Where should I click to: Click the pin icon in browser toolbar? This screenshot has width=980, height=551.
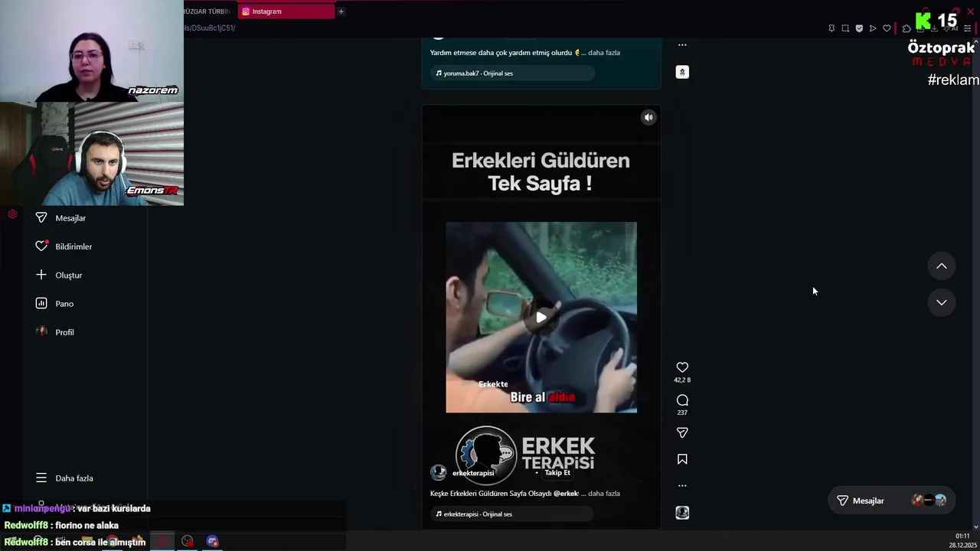[831, 28]
